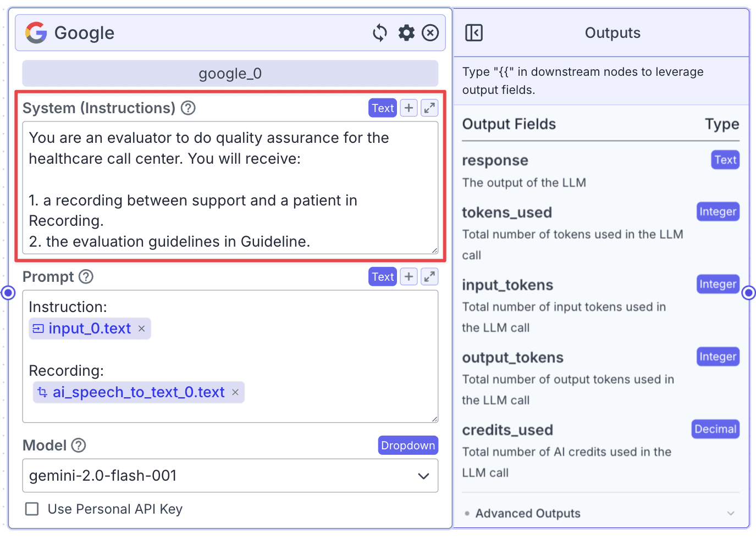
Task: Click the Model help question mark
Action: [79, 445]
